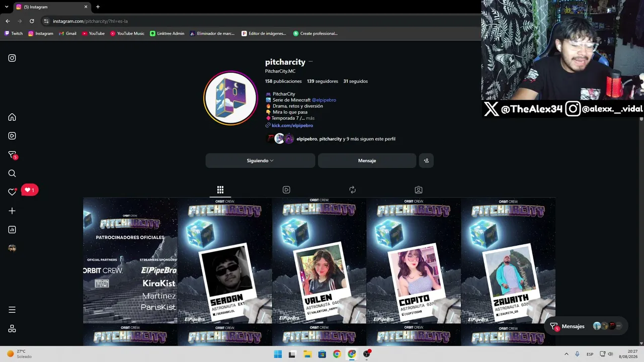The width and height of the screenshot is (644, 362).
Task: Click the Instagram logo in the sidebar
Action: pos(12,58)
